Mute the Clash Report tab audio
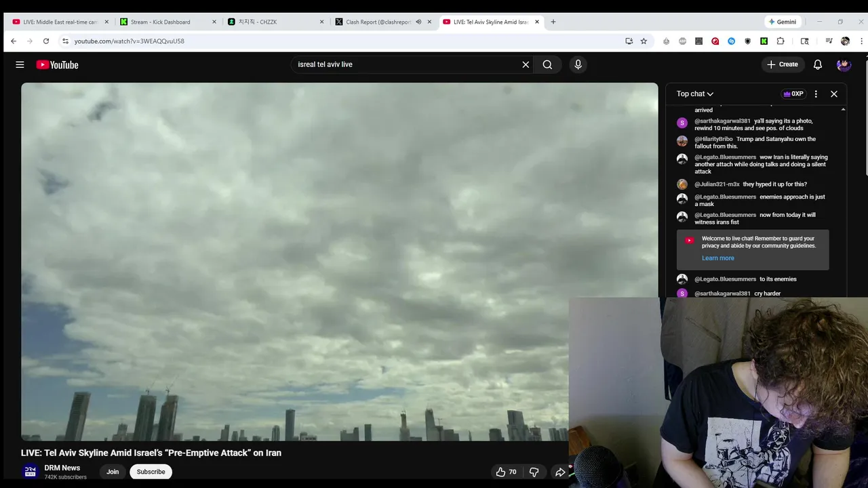The width and height of the screenshot is (868, 488). 418,22
